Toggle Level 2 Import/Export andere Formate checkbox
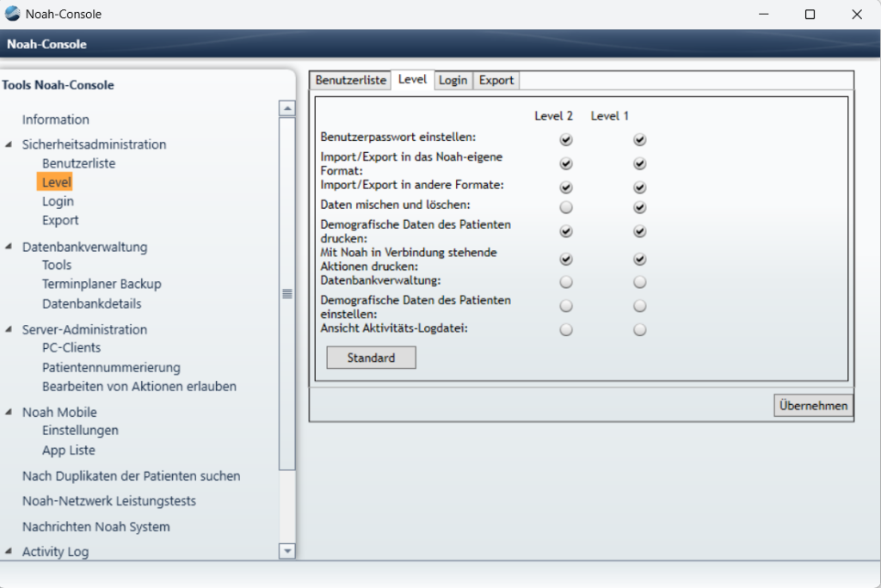The width and height of the screenshot is (881, 588). 566,187
